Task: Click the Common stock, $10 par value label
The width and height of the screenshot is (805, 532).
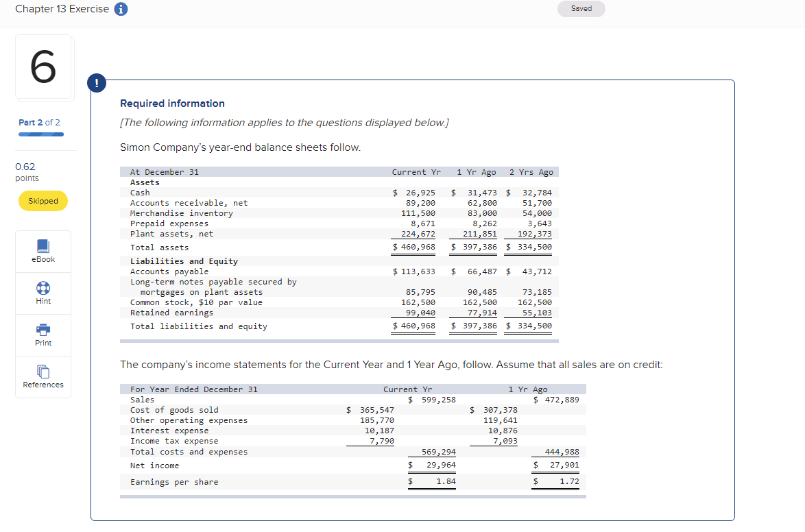Action: click(x=196, y=302)
